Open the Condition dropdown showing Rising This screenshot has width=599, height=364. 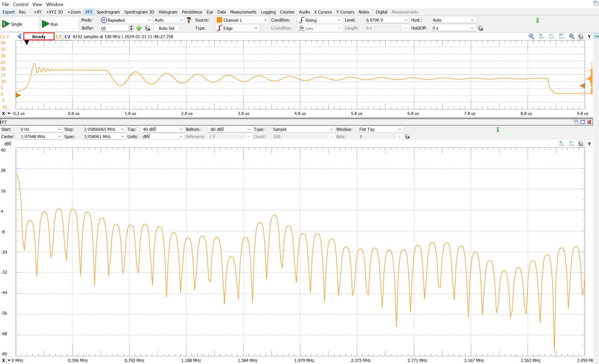(x=320, y=20)
